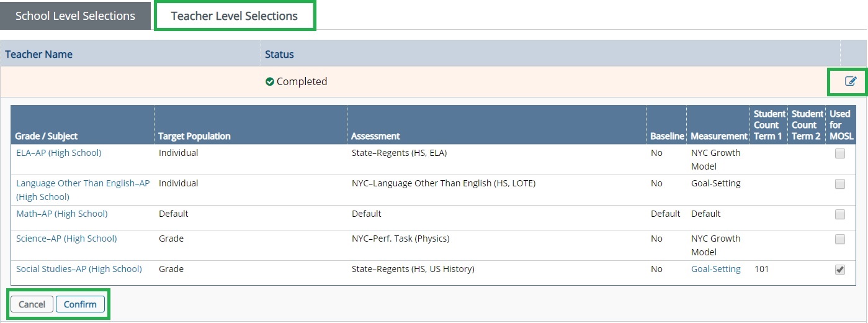The width and height of the screenshot is (868, 323).
Task: Click the Grade / Subject table header
Action: click(47, 136)
